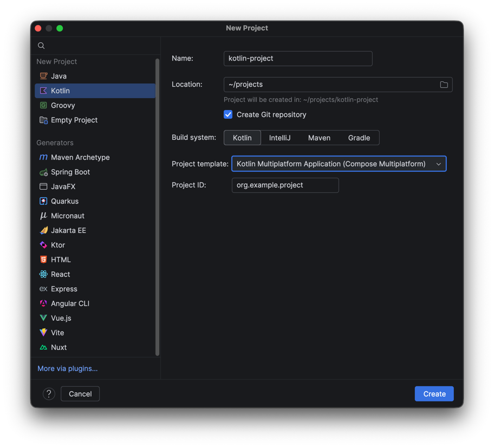Select Nuxt generator label
Image resolution: width=494 pixels, height=448 pixels.
point(59,347)
